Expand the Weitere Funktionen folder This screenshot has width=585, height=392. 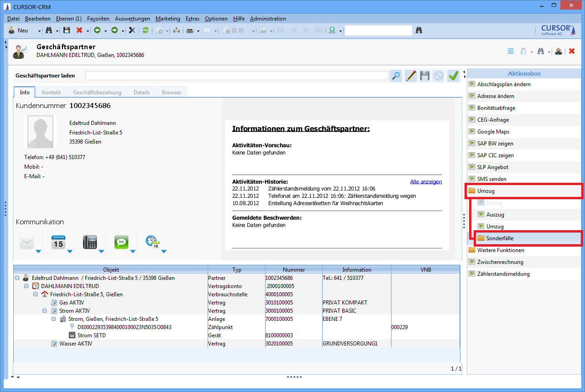pyautogui.click(x=500, y=250)
